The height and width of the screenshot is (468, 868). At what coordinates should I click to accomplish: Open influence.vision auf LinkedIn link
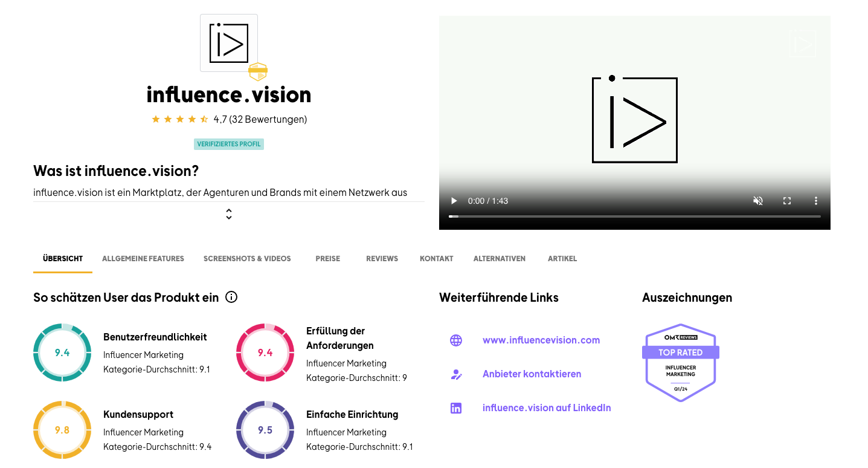(546, 408)
